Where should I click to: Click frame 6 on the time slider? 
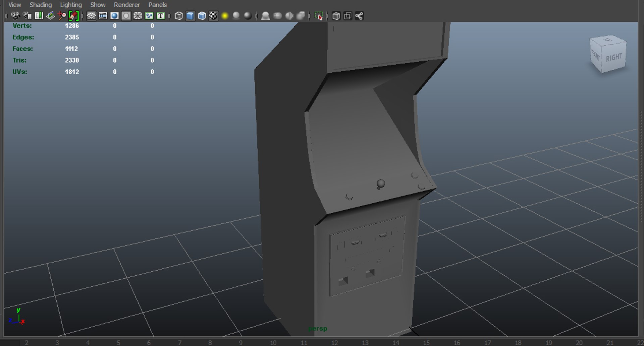point(149,343)
